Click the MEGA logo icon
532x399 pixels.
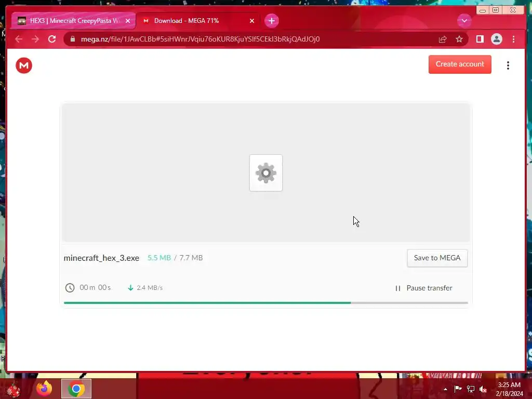[24, 65]
